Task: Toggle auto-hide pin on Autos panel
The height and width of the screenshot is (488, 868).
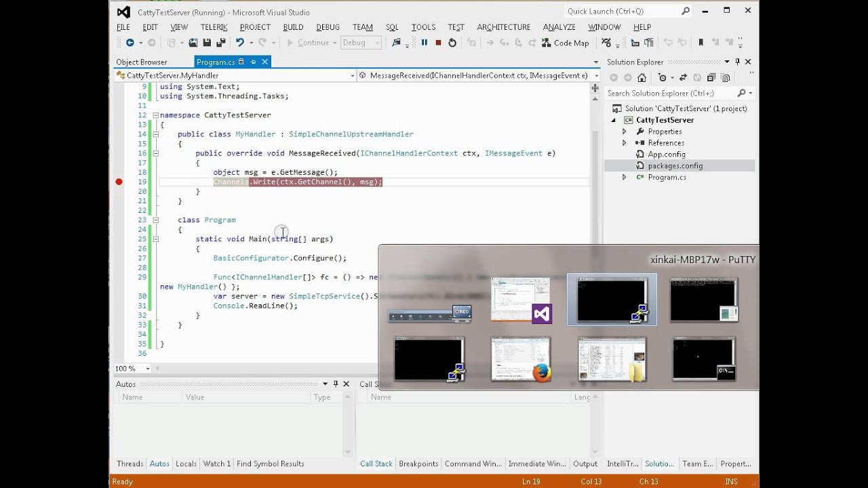Action: [336, 384]
